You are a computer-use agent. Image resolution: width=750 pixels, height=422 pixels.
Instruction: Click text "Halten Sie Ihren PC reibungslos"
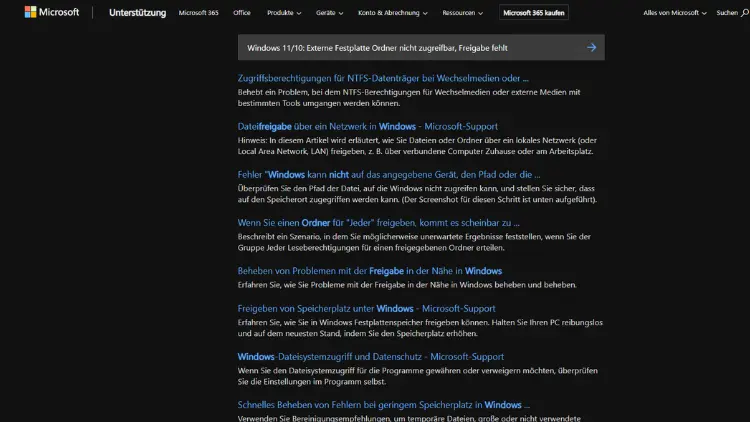click(x=547, y=322)
